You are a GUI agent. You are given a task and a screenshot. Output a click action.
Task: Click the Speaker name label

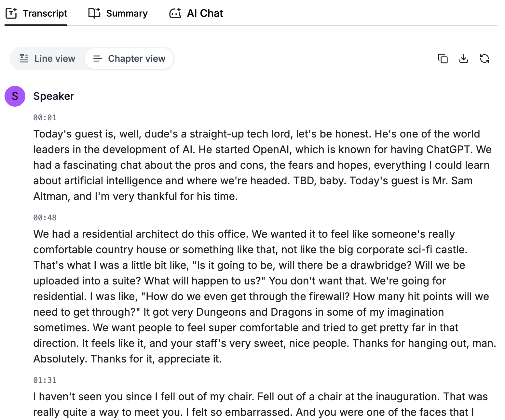coord(54,96)
